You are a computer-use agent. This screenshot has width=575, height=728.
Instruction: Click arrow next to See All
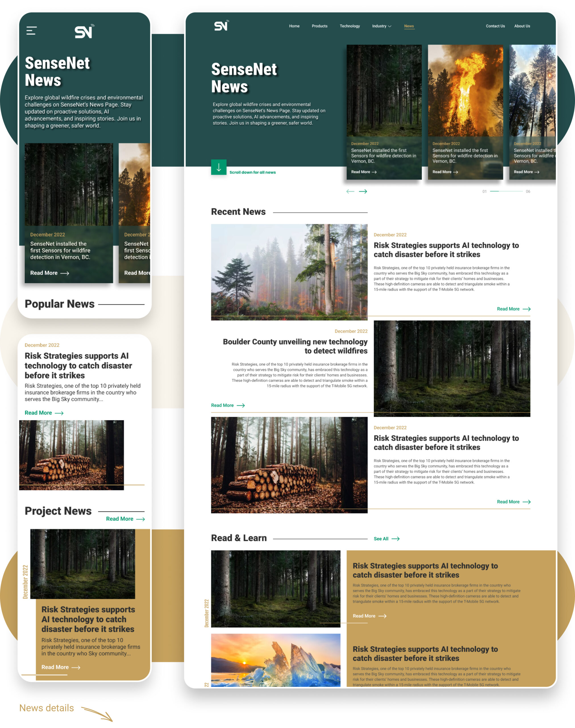click(396, 539)
